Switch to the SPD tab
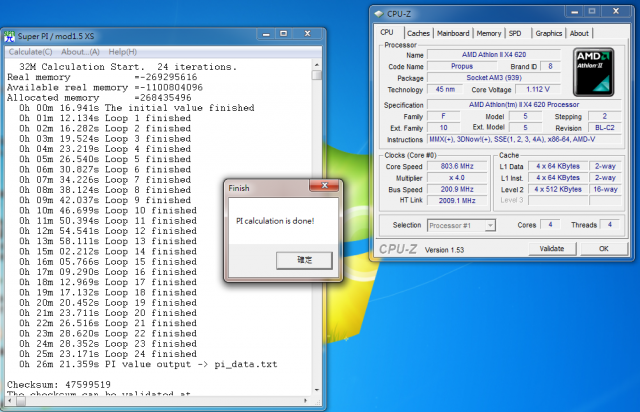640x412 pixels. [x=515, y=33]
